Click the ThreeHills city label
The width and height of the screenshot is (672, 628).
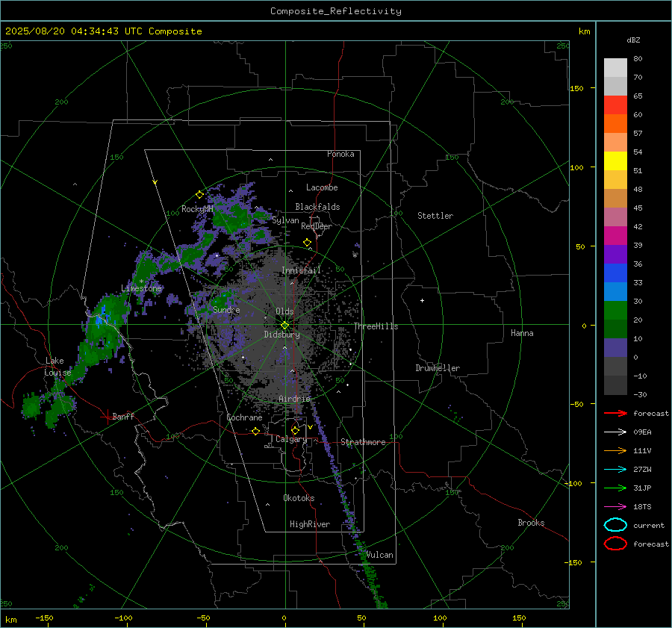pyautogui.click(x=376, y=326)
